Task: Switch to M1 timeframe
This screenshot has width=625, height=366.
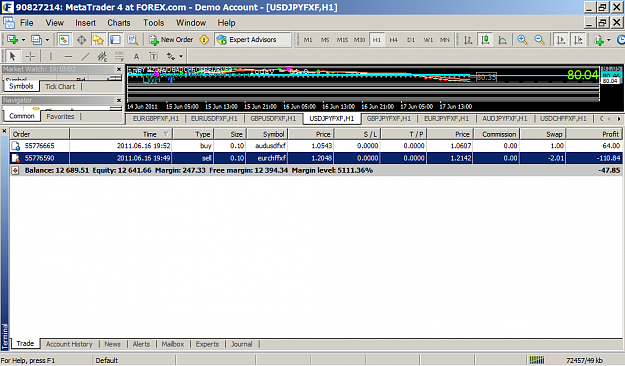Action: [308, 40]
